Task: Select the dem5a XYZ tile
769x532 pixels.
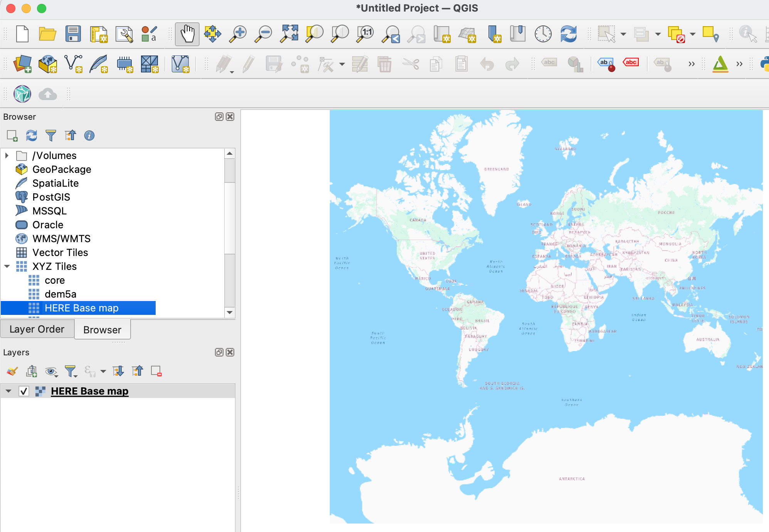Action: coord(60,294)
